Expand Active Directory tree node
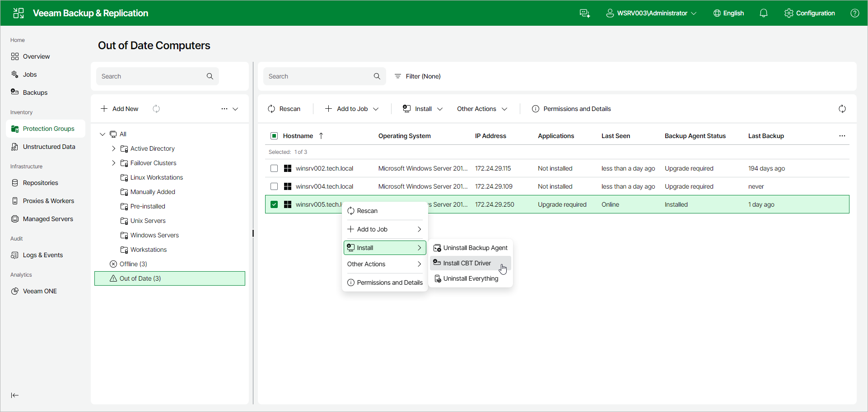Screen dimensions: 868x412 [x=114, y=148]
